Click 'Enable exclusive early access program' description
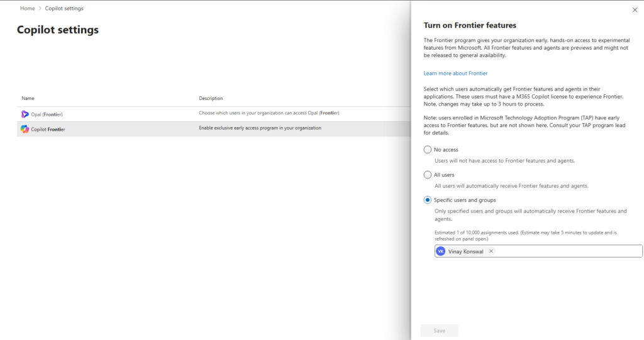644x340 pixels. tap(260, 128)
